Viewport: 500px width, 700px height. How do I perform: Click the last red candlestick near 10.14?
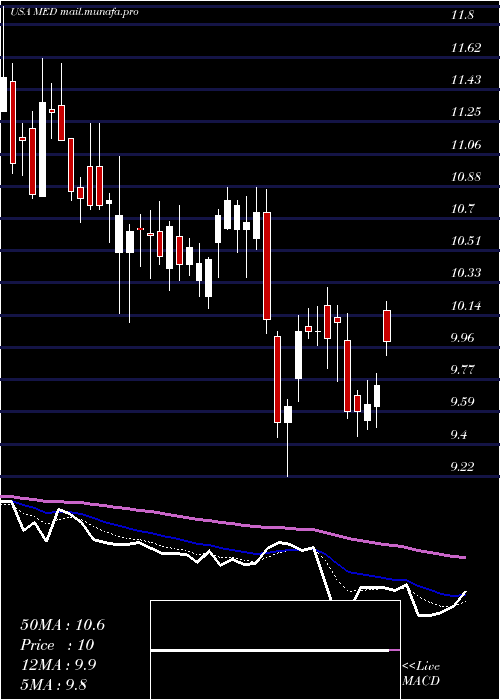pyautogui.click(x=387, y=326)
